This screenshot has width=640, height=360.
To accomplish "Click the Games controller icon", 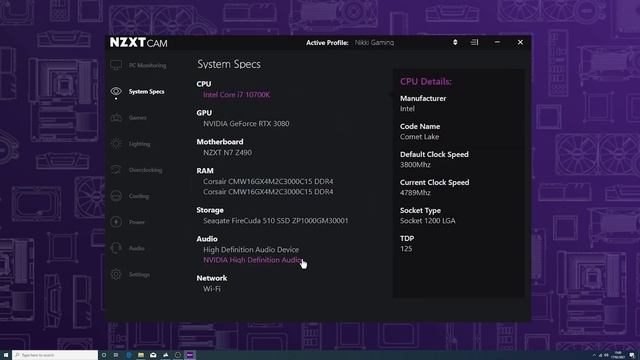I will [x=116, y=118].
